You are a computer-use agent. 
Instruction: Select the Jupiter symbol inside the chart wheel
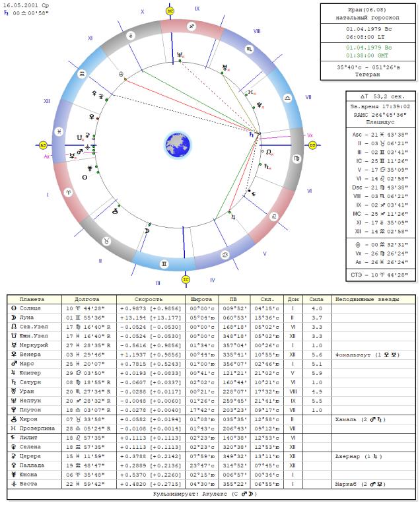(x=232, y=216)
